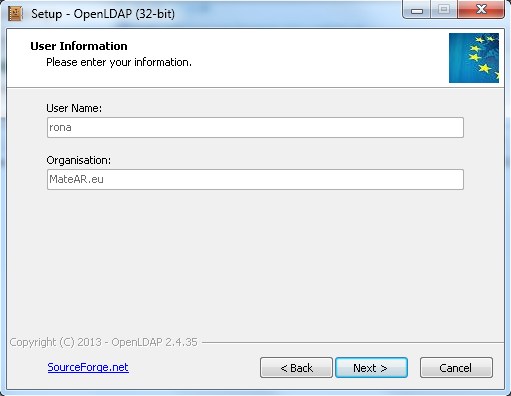Click the separator line right of the copyright text
This screenshot has width=511, height=396.
(353, 342)
